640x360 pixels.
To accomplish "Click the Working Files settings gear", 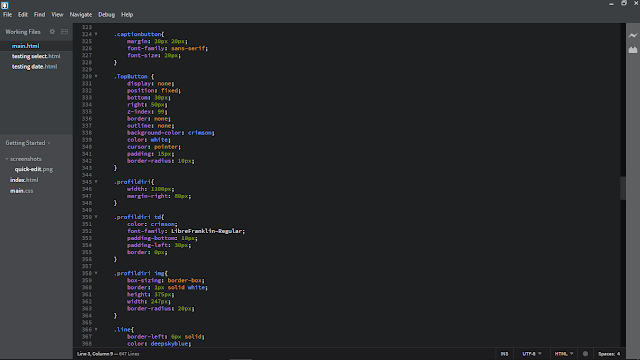I will click(52, 31).
